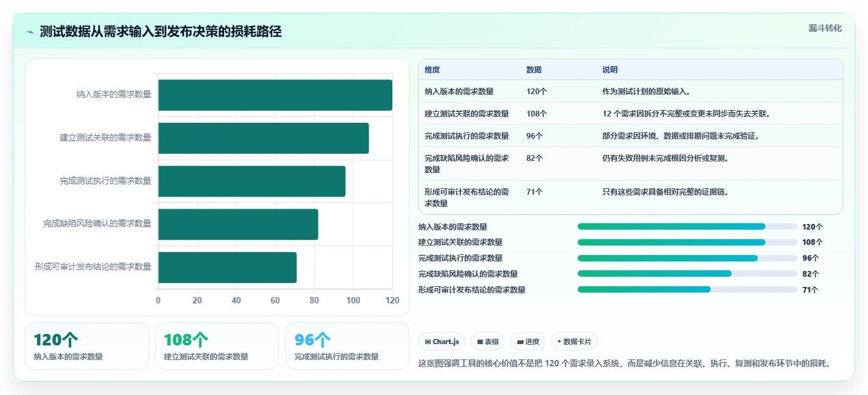Screen dimensions: 868x395
Task: Click description starting with 12 个需求因拆分不完整
Action: point(687,114)
